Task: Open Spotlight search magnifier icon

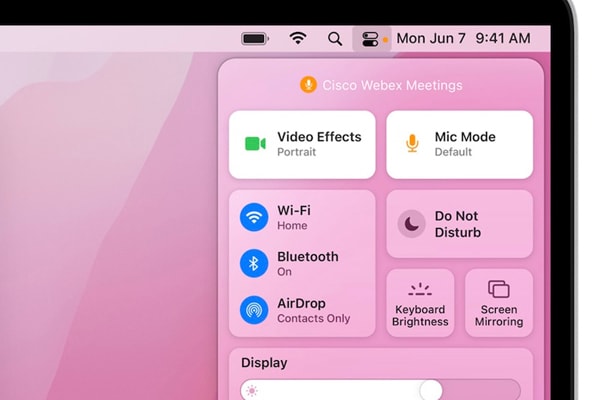Action: pos(335,39)
